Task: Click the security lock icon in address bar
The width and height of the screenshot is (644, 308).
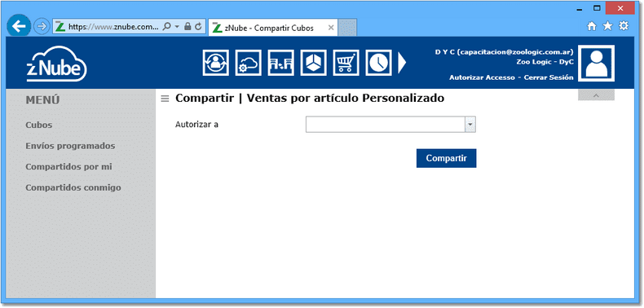Action: (187, 27)
